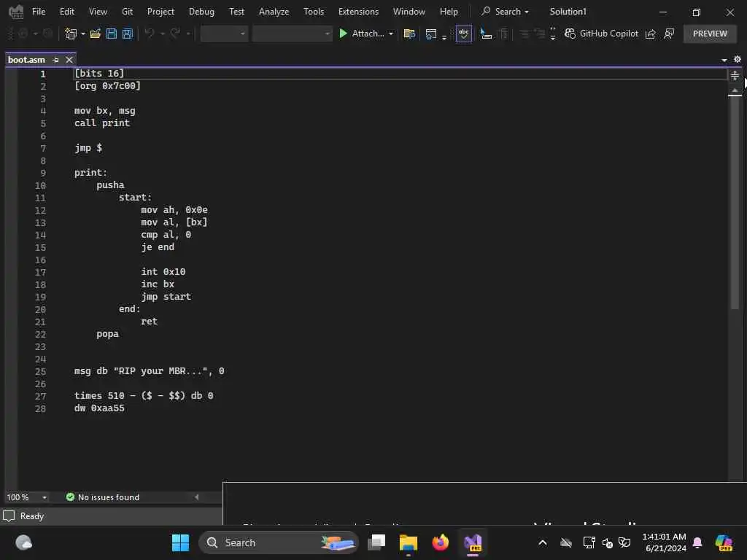This screenshot has height=560, width=747.
Task: Toggle the abc spell checker icon
Action: (463, 34)
